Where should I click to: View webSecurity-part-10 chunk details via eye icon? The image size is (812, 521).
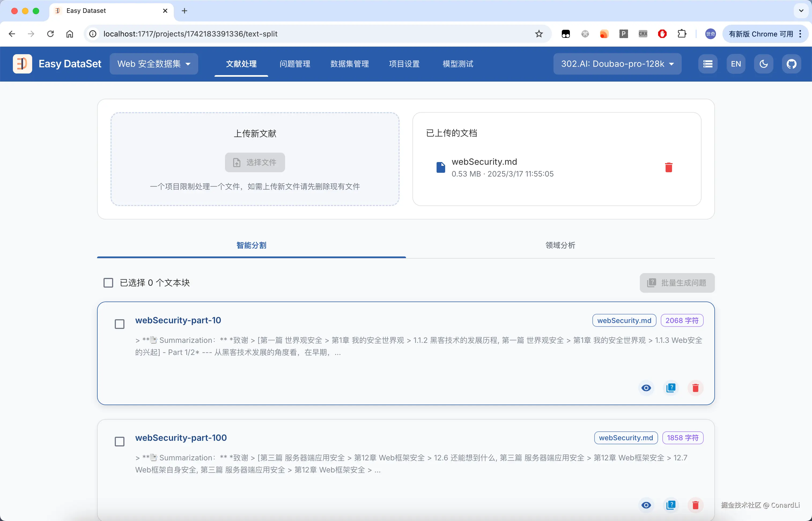coord(646,388)
